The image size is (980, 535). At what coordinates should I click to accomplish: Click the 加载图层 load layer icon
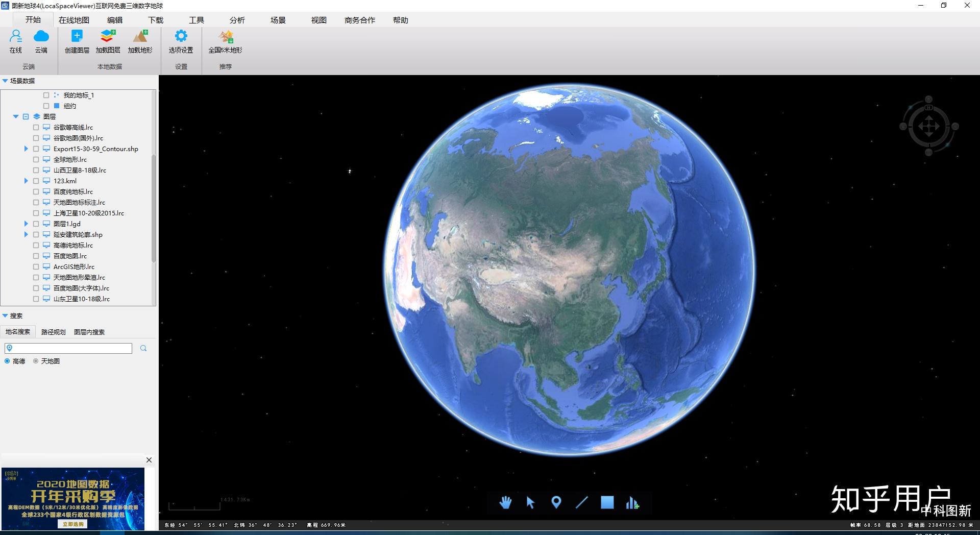point(108,36)
